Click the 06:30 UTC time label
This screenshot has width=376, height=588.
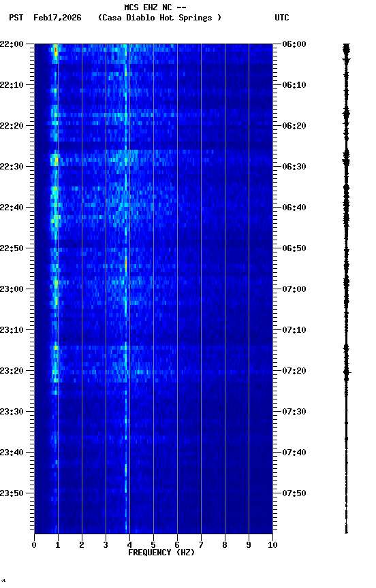(x=294, y=167)
